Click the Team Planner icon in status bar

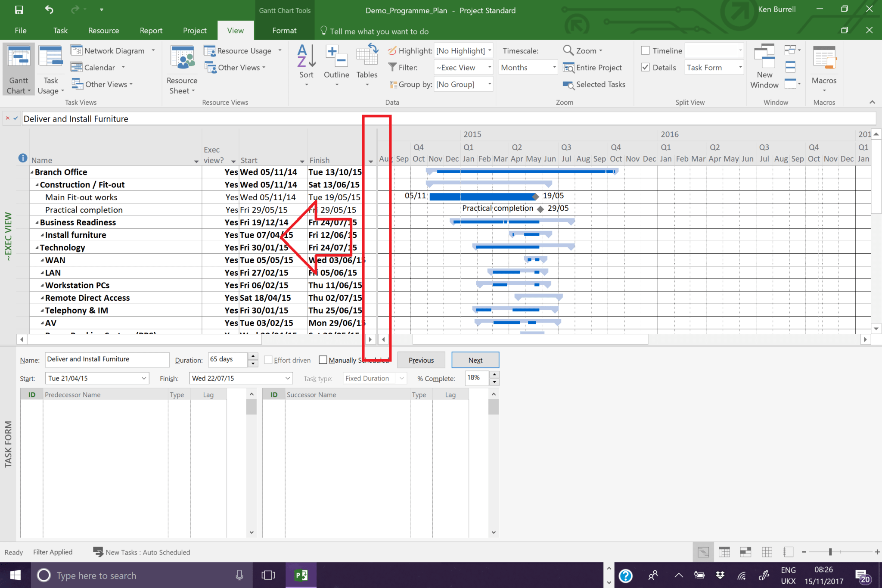(x=745, y=552)
